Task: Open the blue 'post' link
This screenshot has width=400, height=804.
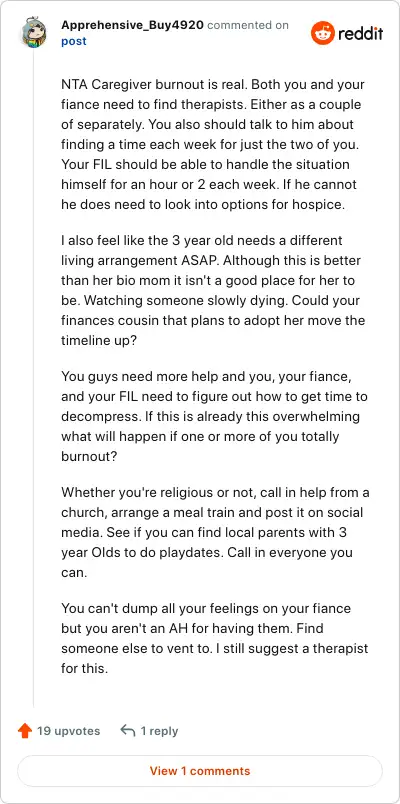Action: 74,41
